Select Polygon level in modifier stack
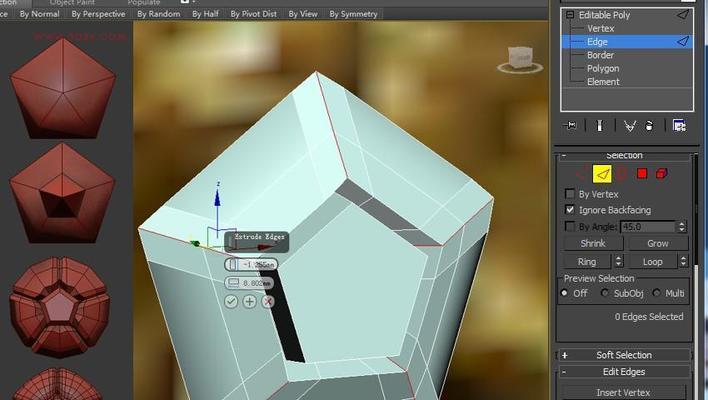Screen dimensions: 708x400 (x=603, y=69)
